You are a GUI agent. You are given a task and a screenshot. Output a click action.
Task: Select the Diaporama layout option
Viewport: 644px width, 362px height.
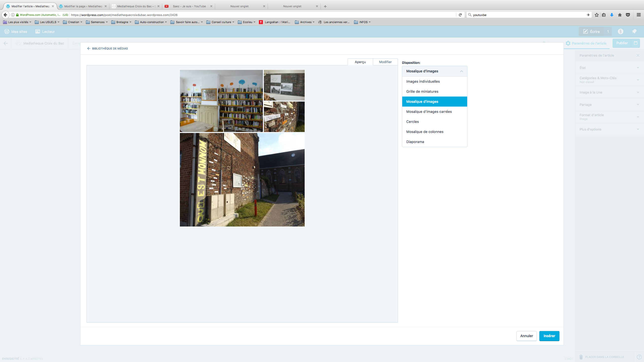[x=415, y=142]
